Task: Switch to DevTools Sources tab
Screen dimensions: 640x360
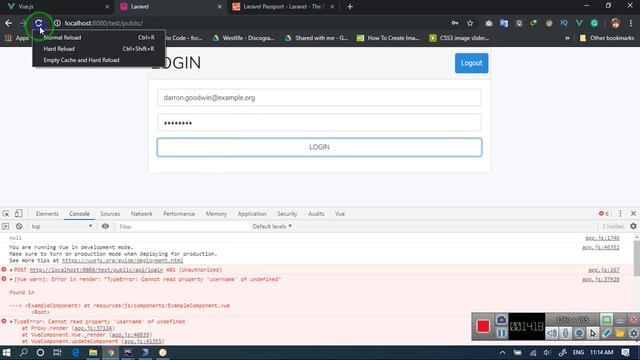Action: point(110,214)
